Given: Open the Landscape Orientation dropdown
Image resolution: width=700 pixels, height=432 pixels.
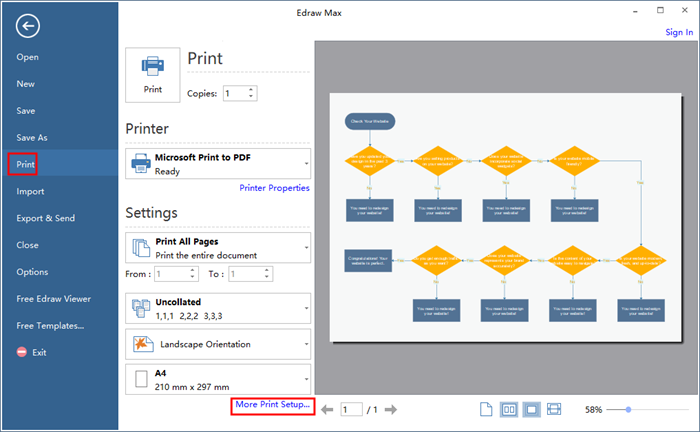Looking at the screenshot, I should [x=218, y=344].
